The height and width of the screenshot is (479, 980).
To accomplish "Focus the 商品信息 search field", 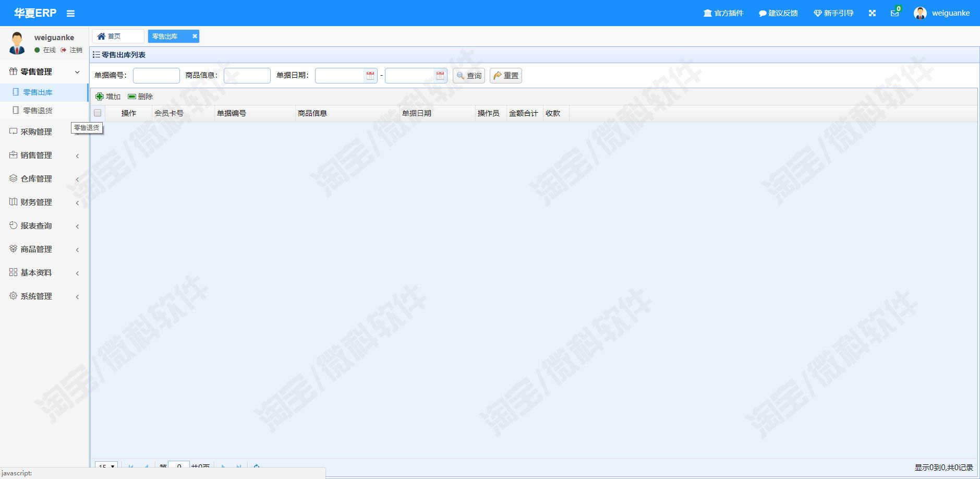I will coord(247,76).
